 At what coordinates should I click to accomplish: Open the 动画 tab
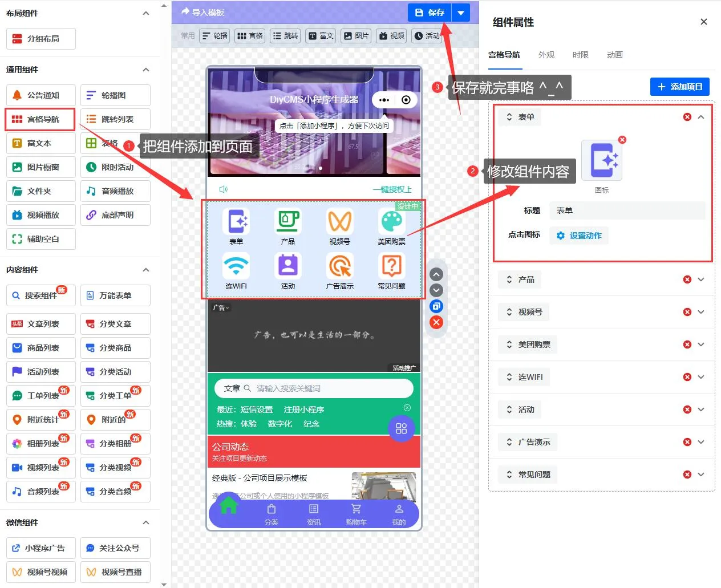point(614,55)
